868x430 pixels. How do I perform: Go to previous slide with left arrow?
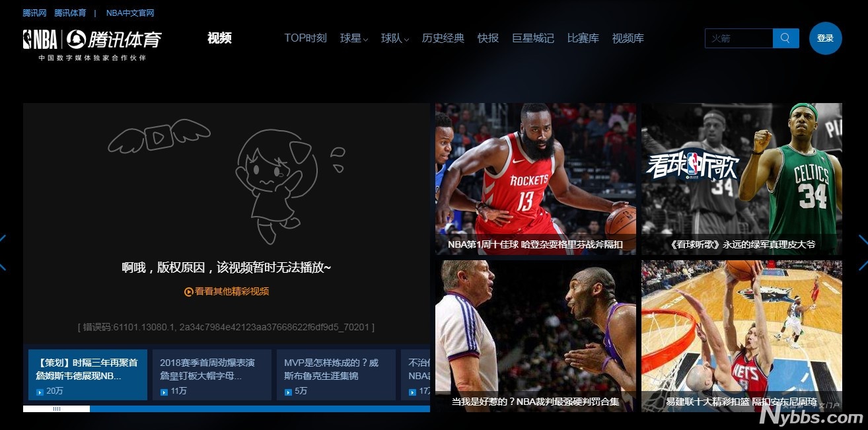point(3,253)
